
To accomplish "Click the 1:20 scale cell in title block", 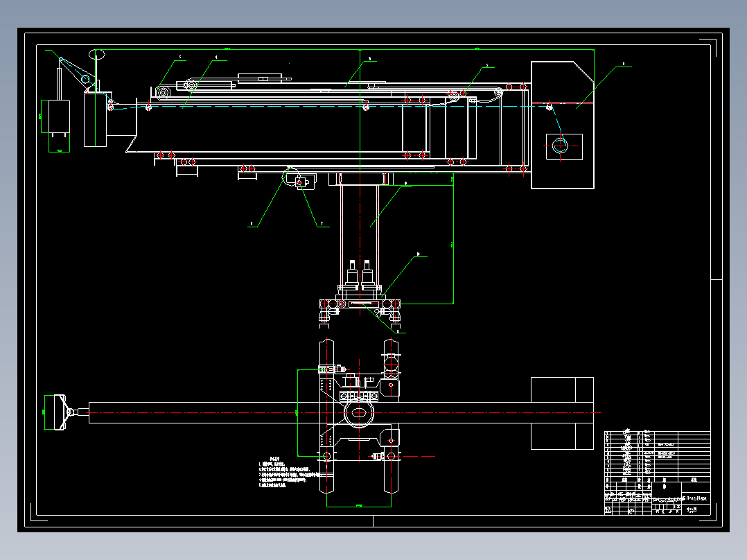I will tap(678, 507).
